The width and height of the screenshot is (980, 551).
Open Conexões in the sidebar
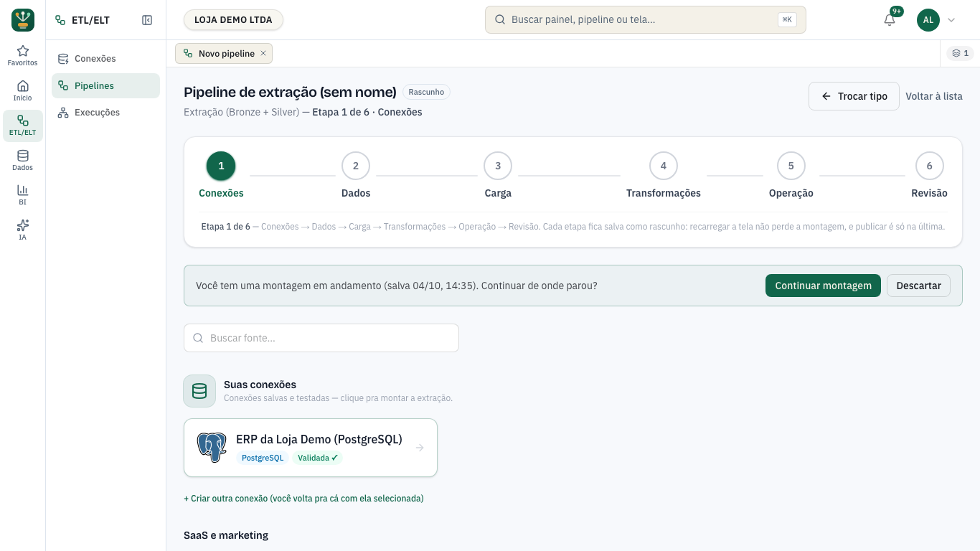pyautogui.click(x=105, y=59)
